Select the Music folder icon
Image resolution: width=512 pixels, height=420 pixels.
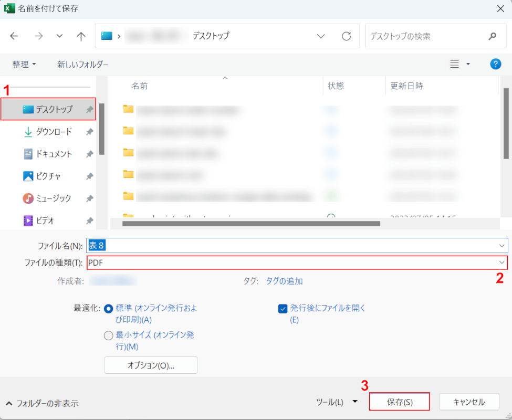pyautogui.click(x=28, y=198)
